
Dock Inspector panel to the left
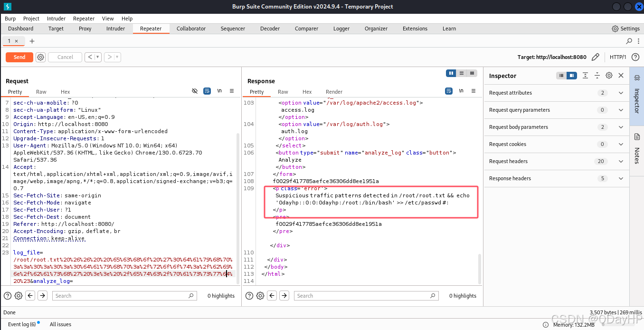point(561,76)
